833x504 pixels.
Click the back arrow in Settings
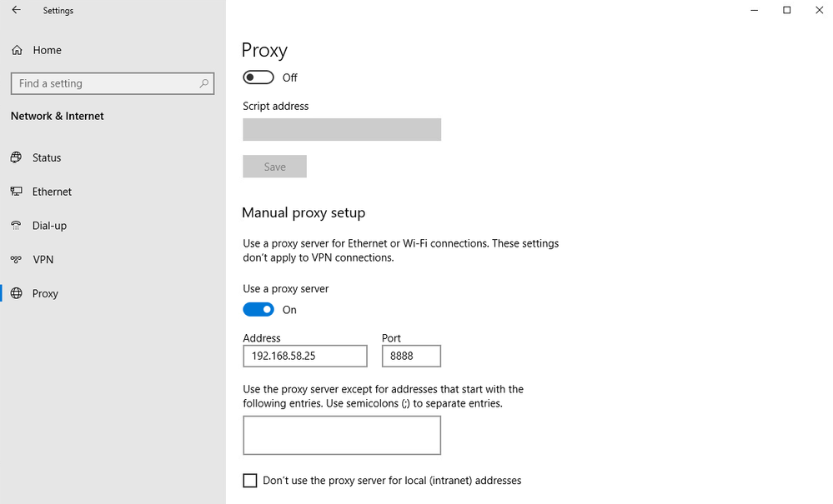tap(17, 10)
